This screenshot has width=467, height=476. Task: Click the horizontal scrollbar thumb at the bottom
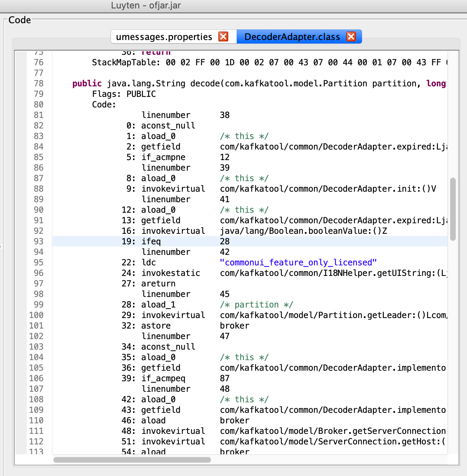(x=132, y=460)
